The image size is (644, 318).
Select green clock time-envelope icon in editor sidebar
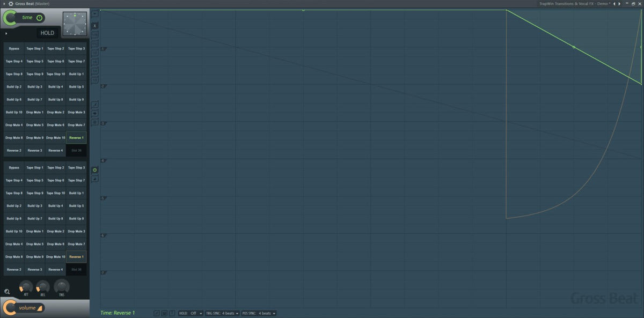coord(95,170)
